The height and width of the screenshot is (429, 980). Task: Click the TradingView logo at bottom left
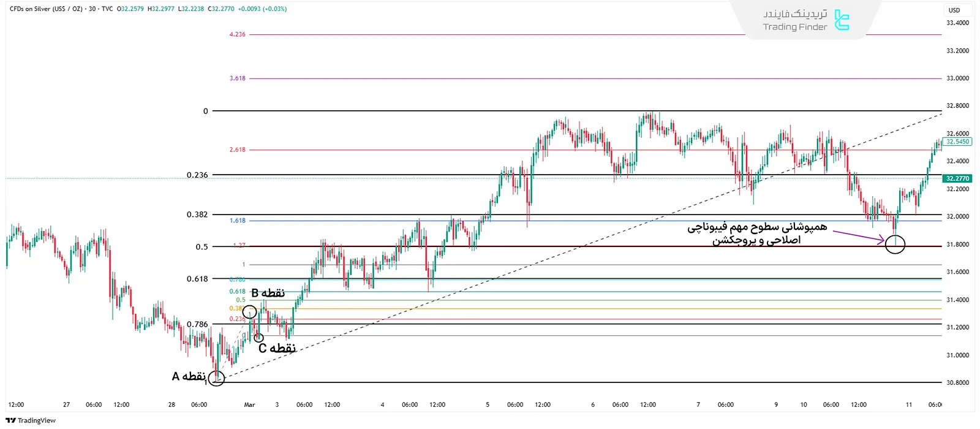31,420
